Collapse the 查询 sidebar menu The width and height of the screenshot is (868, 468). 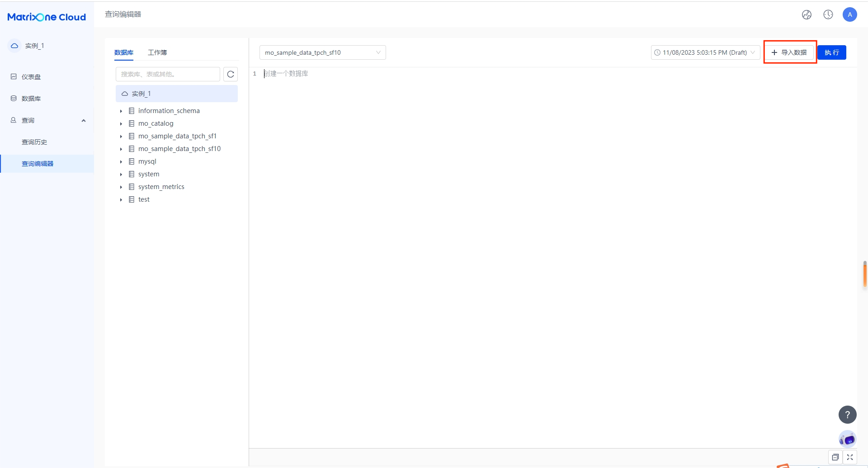coord(83,121)
